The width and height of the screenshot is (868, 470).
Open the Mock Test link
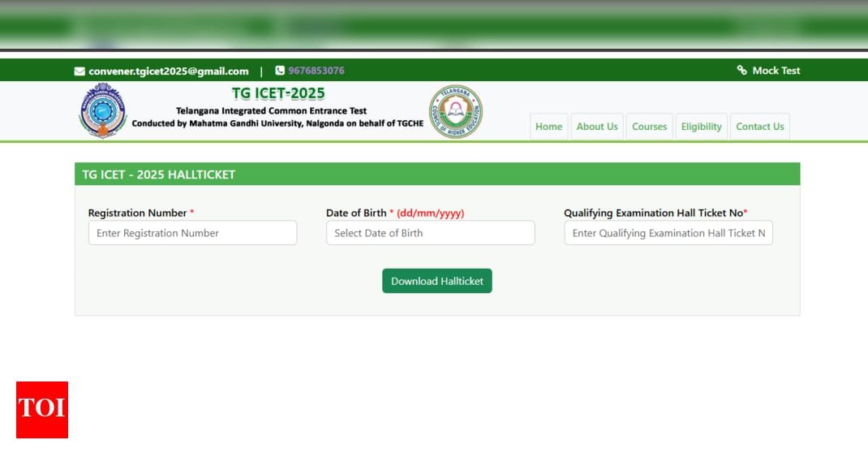point(776,71)
